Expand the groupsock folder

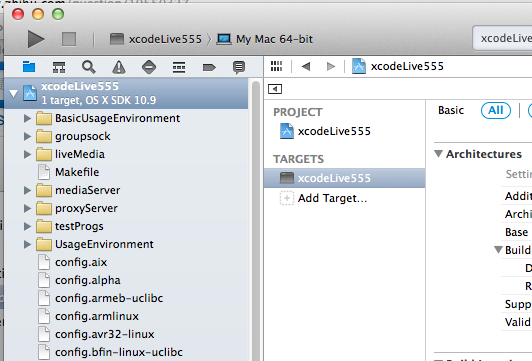coord(27,136)
